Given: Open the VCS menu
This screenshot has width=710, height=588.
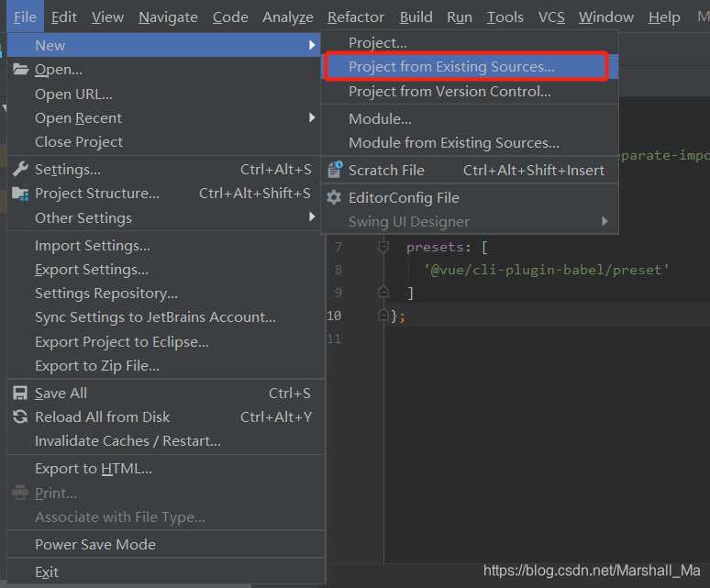Looking at the screenshot, I should point(551,17).
